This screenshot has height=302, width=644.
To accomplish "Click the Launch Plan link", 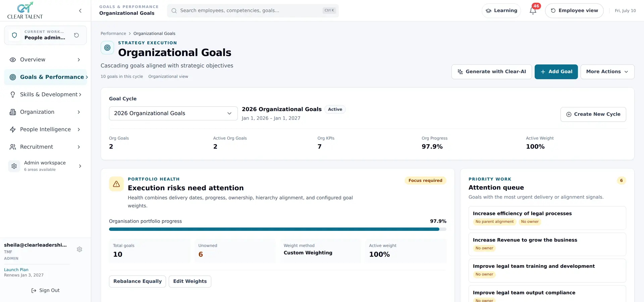I will coord(16,270).
